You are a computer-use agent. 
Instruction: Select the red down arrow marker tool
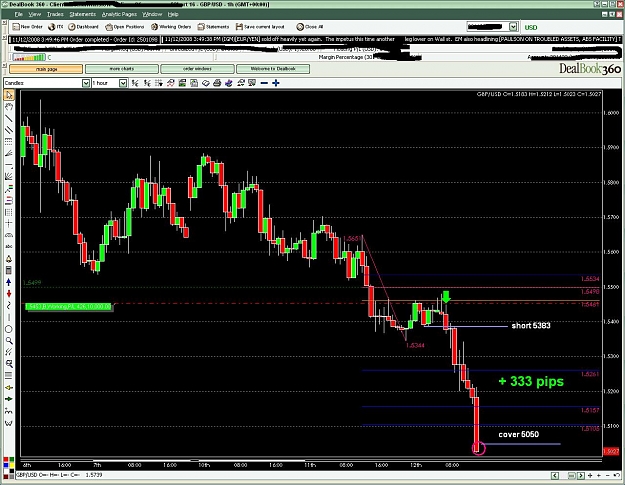[9, 294]
